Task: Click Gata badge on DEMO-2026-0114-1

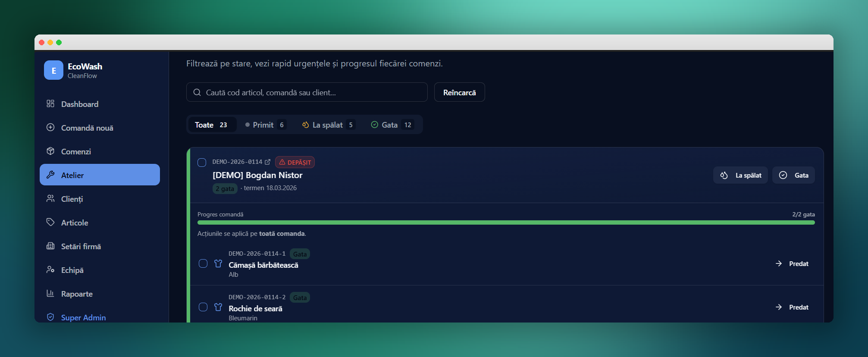Action: coord(300,254)
